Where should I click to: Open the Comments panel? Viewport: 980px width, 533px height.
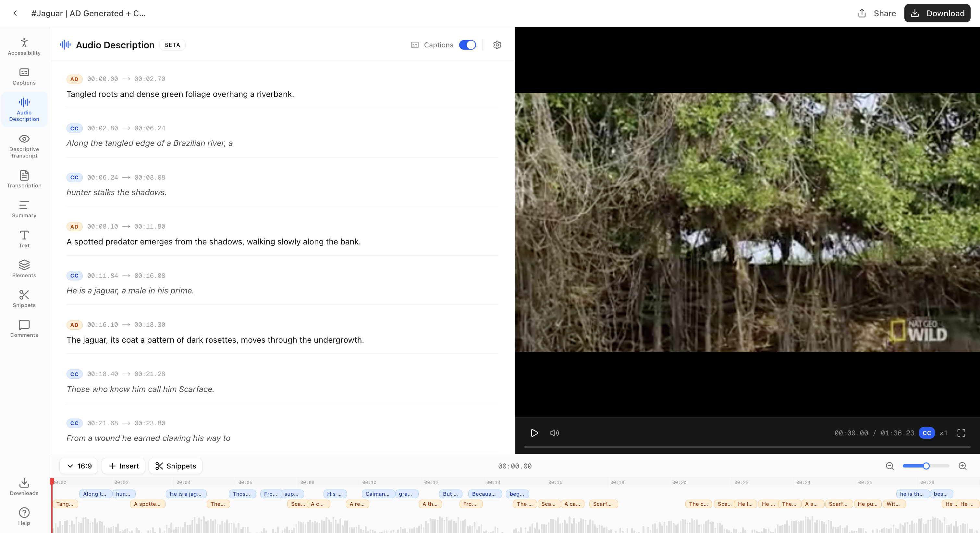click(24, 328)
